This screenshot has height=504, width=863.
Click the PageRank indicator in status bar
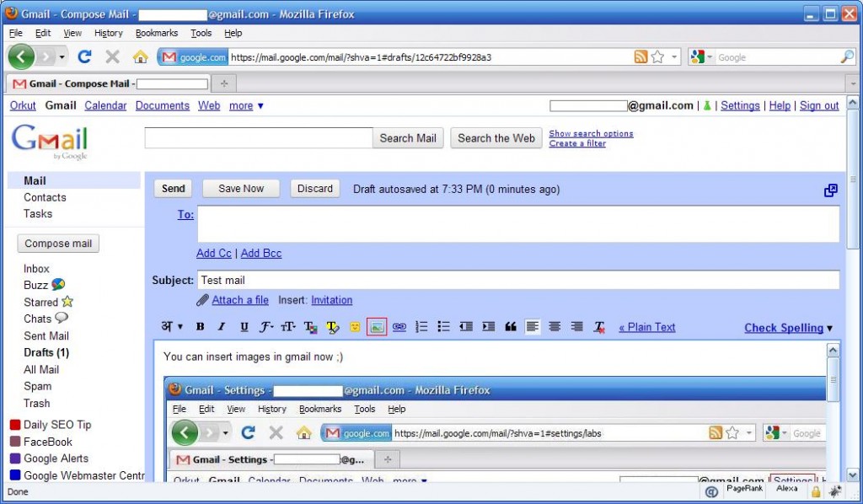coord(745,488)
